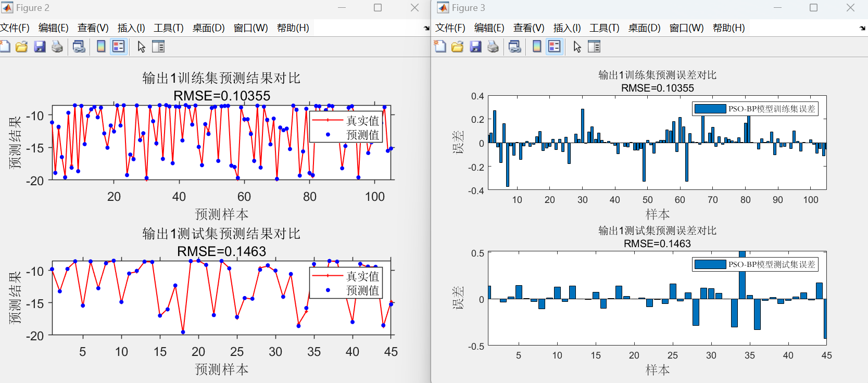Open 编辑(E) menu in Figure 3
The image size is (868, 383).
coord(489,28)
